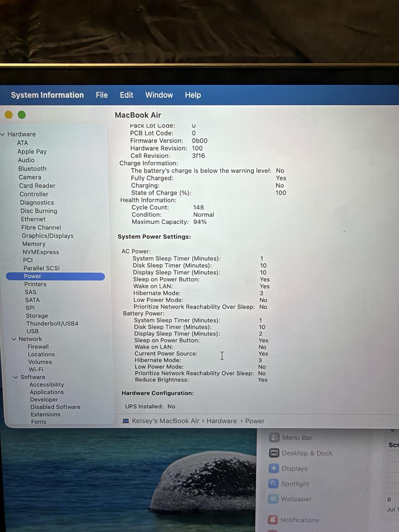Click the System Power Settings heading
Screen dimensions: 399x532
coord(154,237)
